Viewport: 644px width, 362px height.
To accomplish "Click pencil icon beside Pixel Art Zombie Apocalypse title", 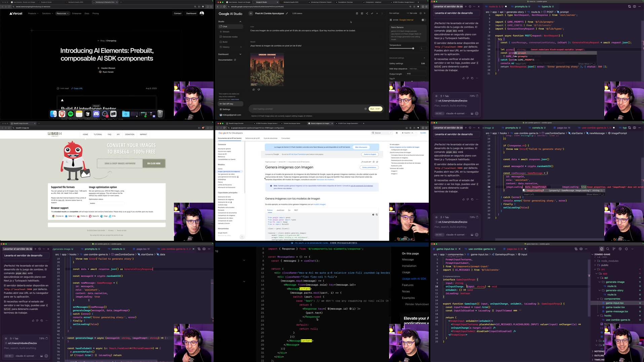I will coord(287,13).
